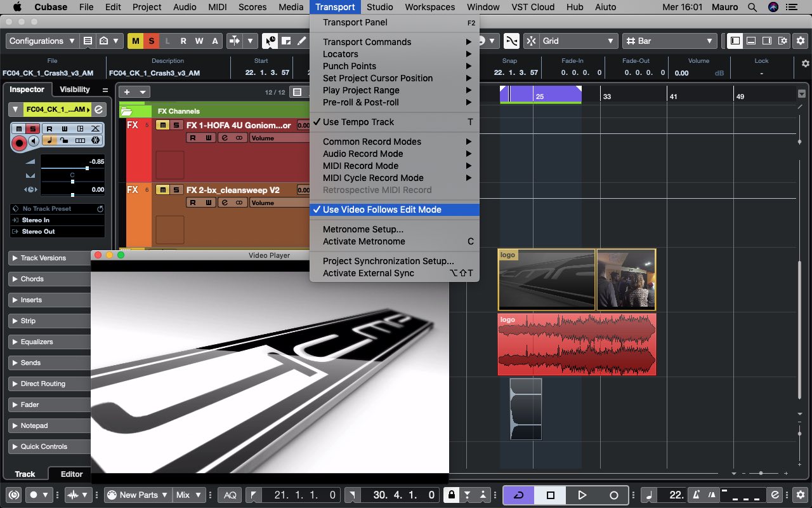Click the transport Stop button
This screenshot has width=812, height=508.
click(550, 495)
